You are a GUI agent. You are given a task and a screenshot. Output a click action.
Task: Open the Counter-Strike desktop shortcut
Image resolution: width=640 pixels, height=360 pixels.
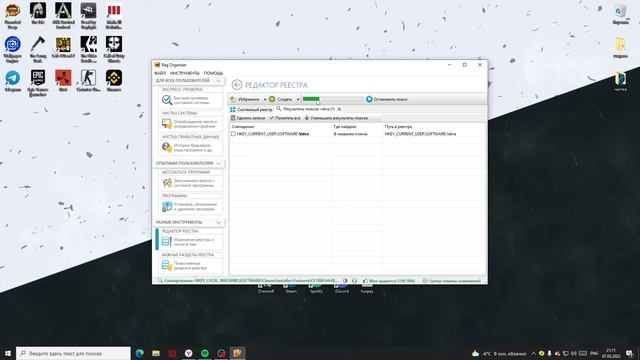[88, 81]
